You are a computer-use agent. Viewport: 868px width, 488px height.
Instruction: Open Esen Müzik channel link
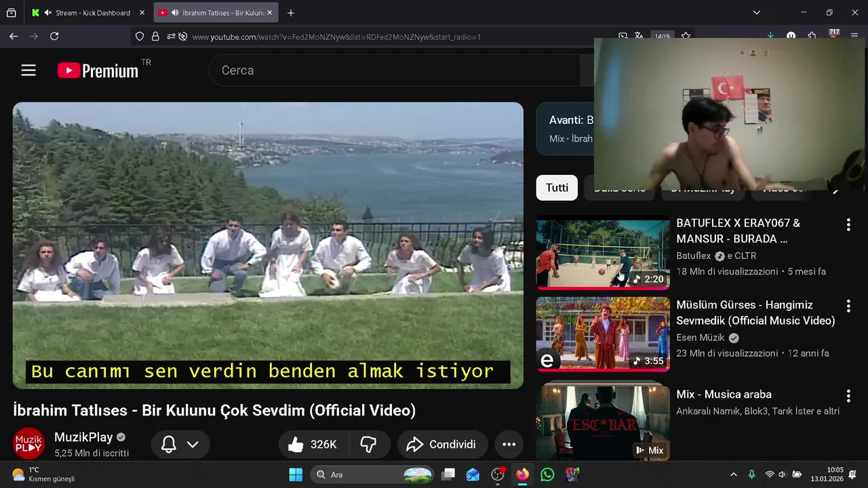701,338
